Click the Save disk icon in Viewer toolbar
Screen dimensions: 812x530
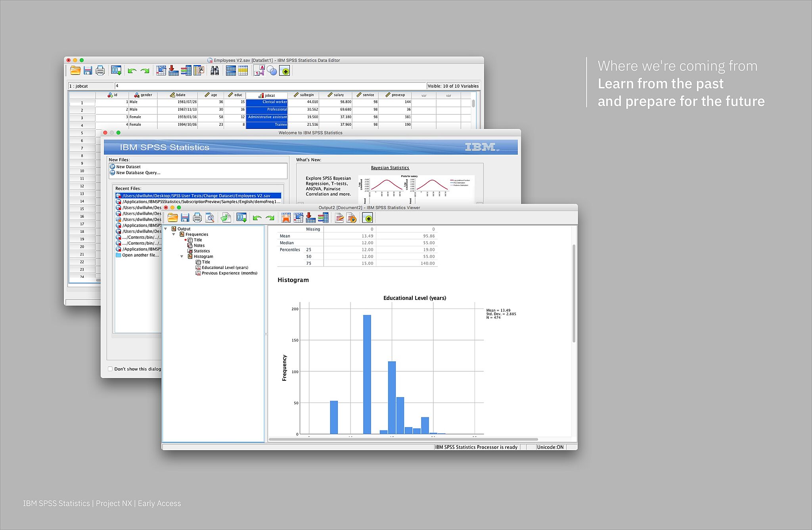[185, 217]
